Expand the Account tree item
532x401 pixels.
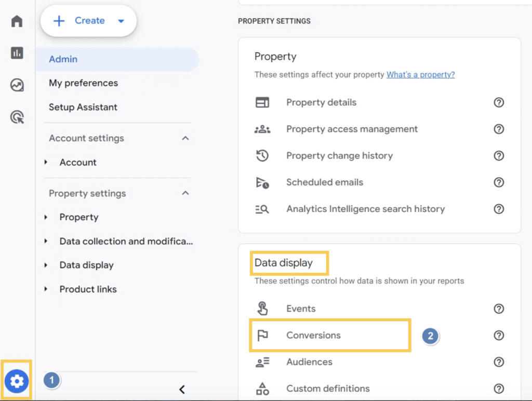coord(46,162)
